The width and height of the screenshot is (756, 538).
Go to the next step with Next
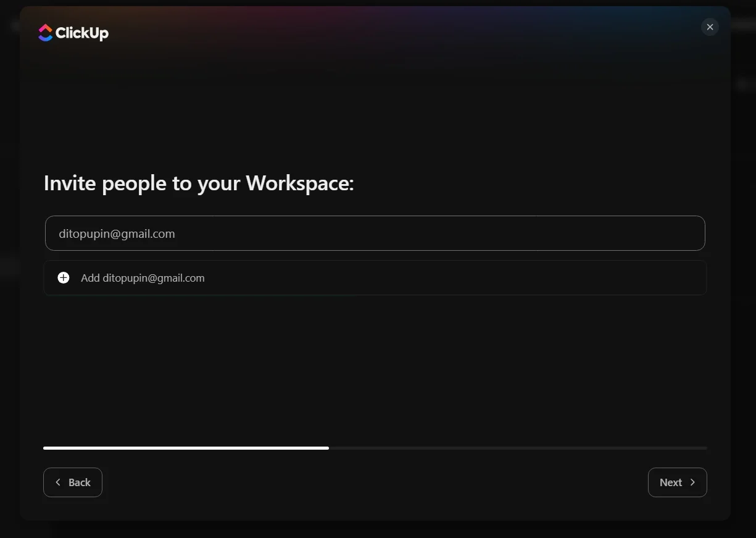pos(678,482)
